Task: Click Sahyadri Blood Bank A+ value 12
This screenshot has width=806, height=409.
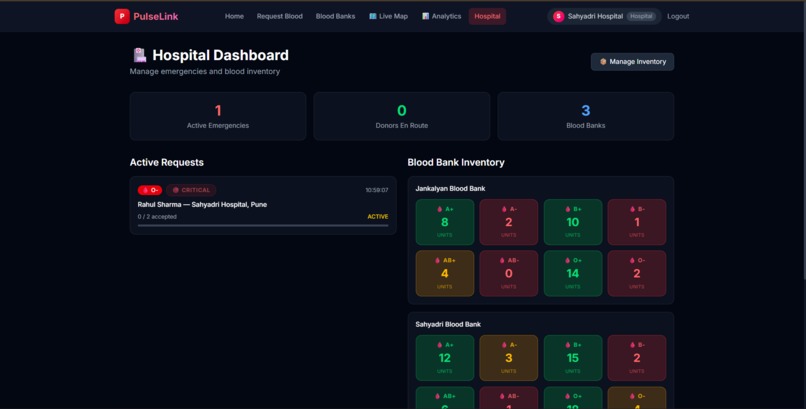Action: pos(445,358)
